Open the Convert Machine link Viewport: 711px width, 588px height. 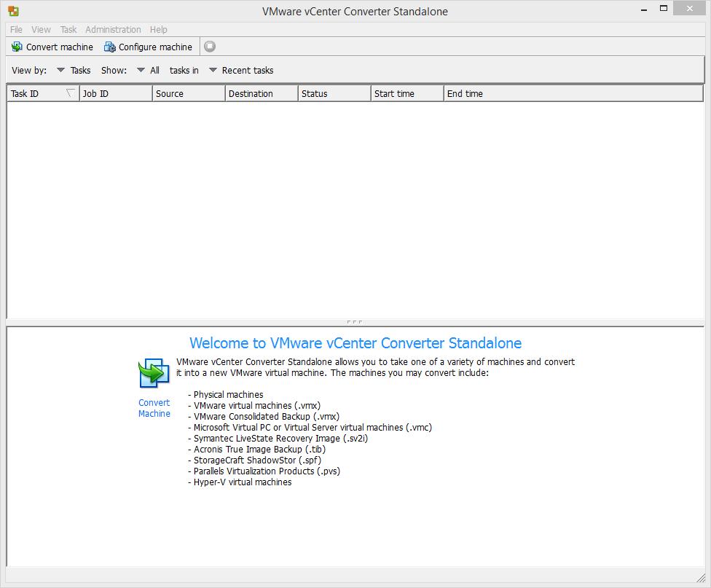[154, 408]
